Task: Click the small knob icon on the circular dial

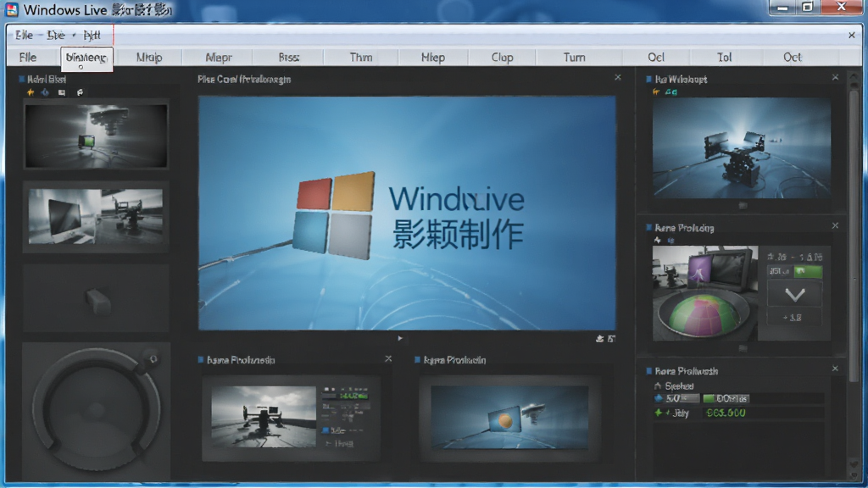Action: click(x=153, y=359)
